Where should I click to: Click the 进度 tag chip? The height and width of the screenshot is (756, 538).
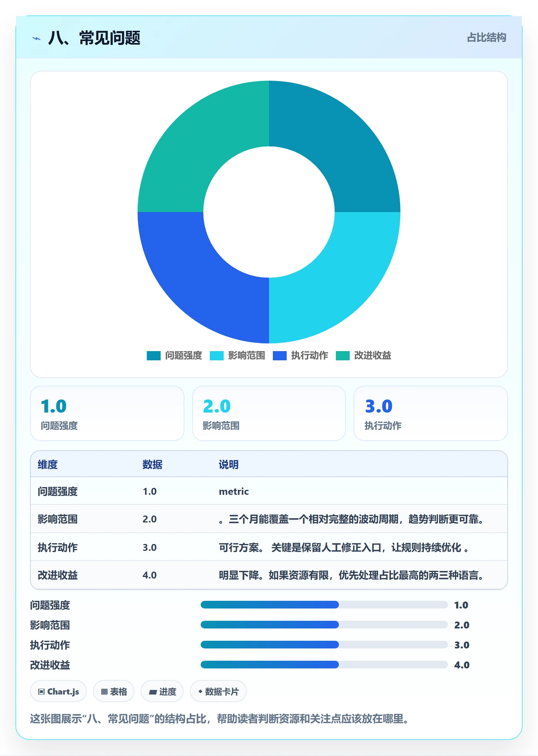162,691
